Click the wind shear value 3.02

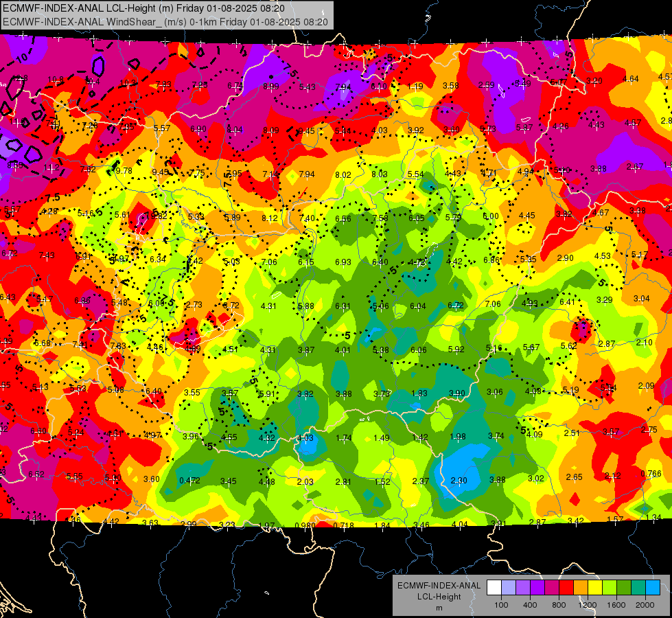pyautogui.click(x=535, y=478)
